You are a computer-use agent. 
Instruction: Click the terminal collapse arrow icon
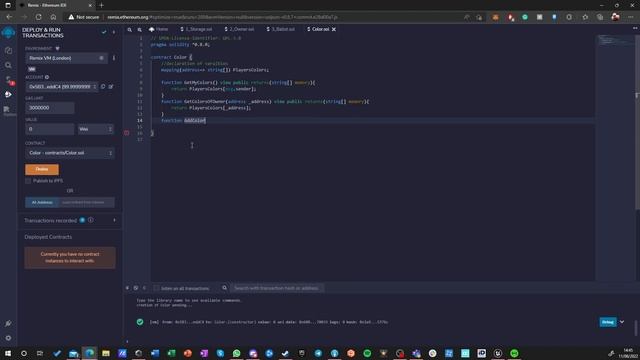tap(127, 288)
